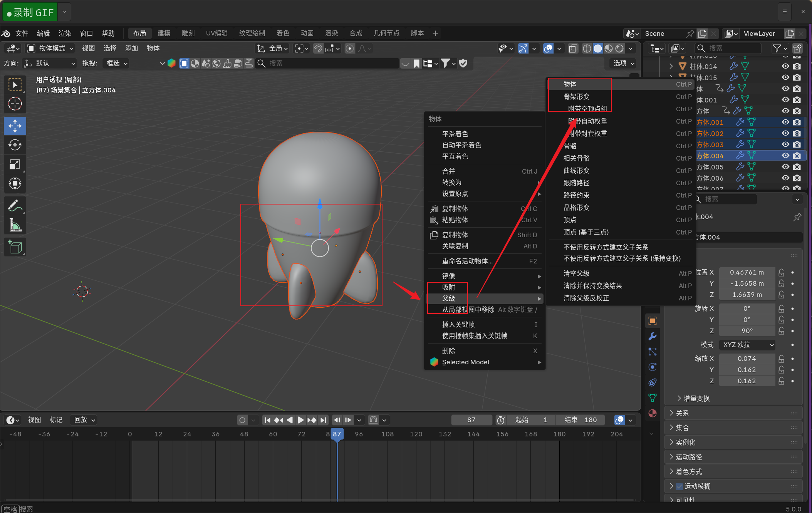The image size is (812, 513).
Task: Click the Add Cube tool icon
Action: pos(15,247)
